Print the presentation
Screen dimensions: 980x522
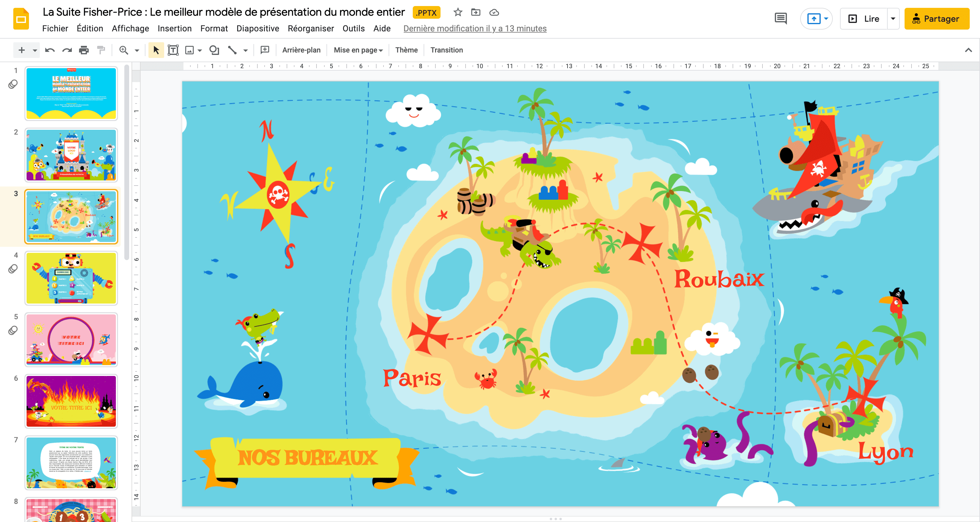[x=84, y=50]
